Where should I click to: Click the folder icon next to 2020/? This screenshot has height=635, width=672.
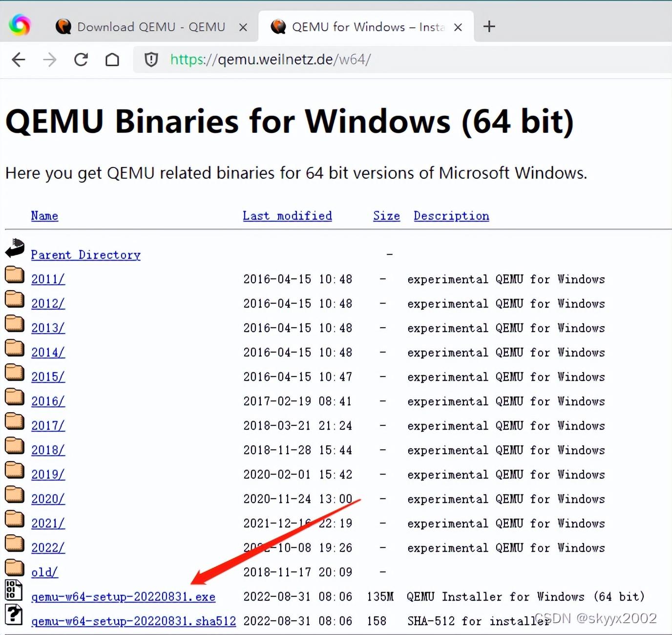15,494
